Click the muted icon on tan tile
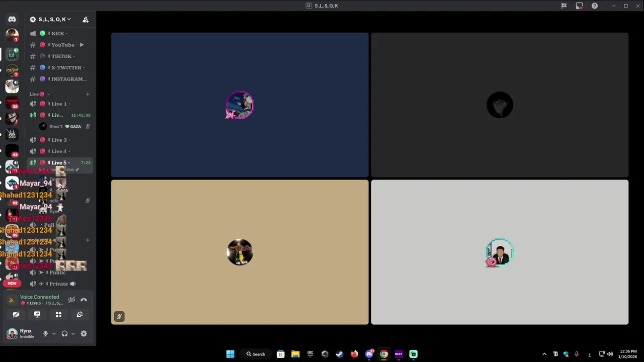 119,316
